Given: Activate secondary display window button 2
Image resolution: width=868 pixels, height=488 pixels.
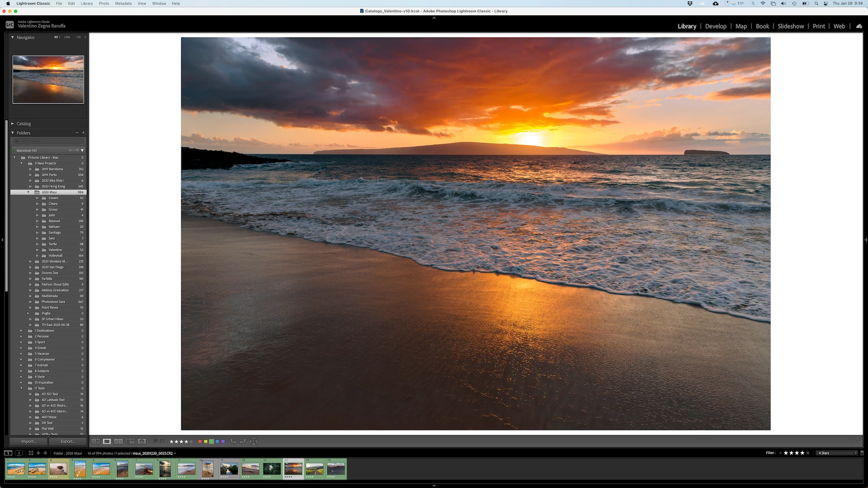Looking at the screenshot, I should (x=19, y=453).
